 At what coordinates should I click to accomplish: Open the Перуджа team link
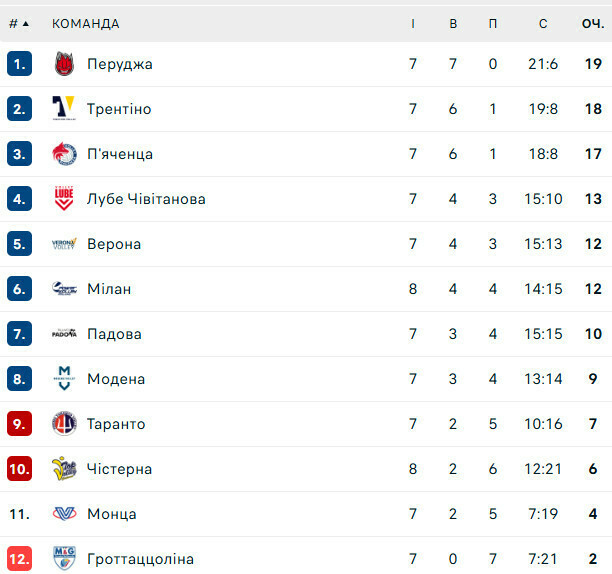[120, 64]
